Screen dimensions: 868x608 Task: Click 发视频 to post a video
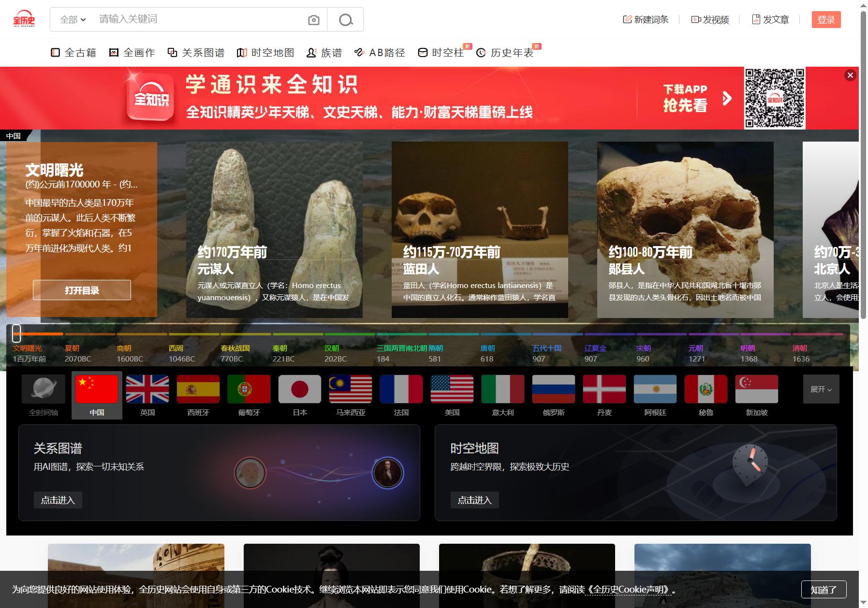coord(710,19)
